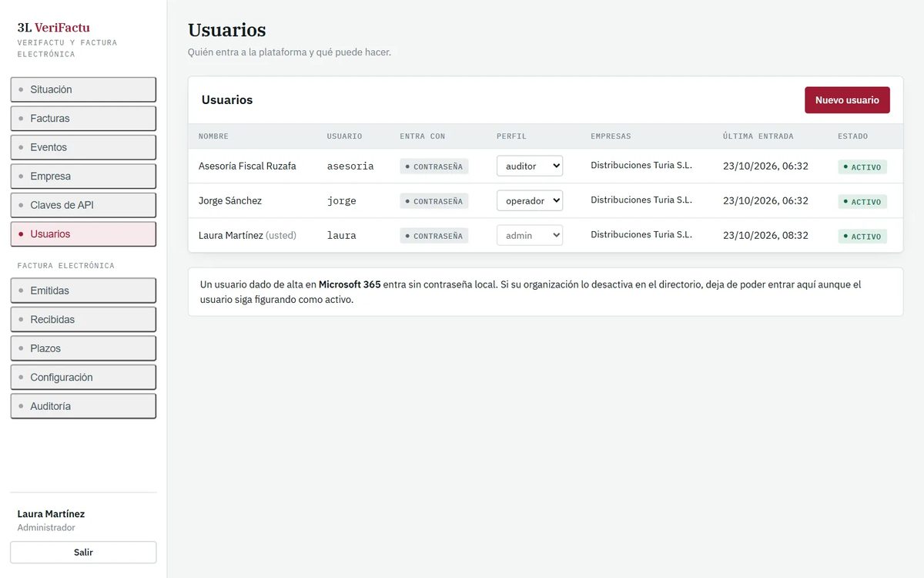This screenshot has height=578, width=924.
Task: Click the Administrador role label
Action: tap(46, 528)
